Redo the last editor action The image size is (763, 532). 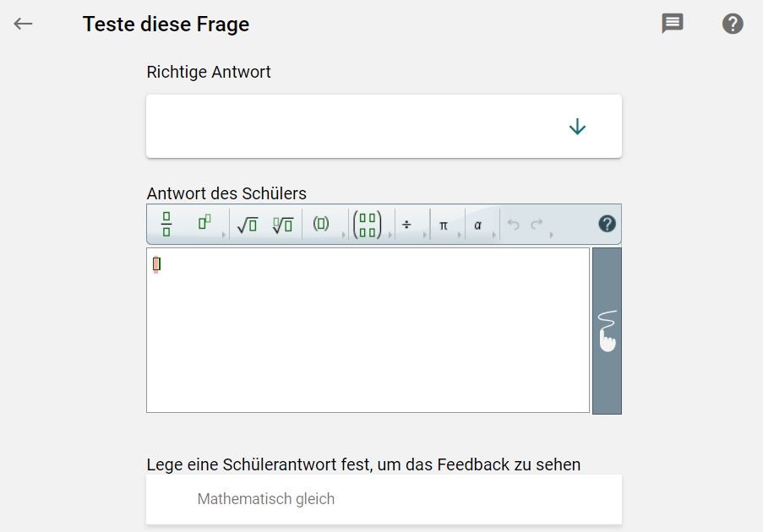tap(537, 225)
